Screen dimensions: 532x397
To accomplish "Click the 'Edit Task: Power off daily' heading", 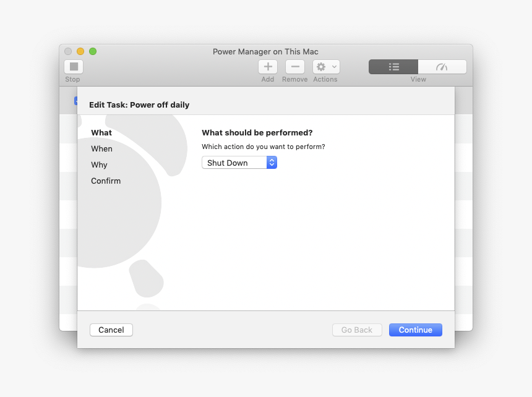I will [139, 105].
